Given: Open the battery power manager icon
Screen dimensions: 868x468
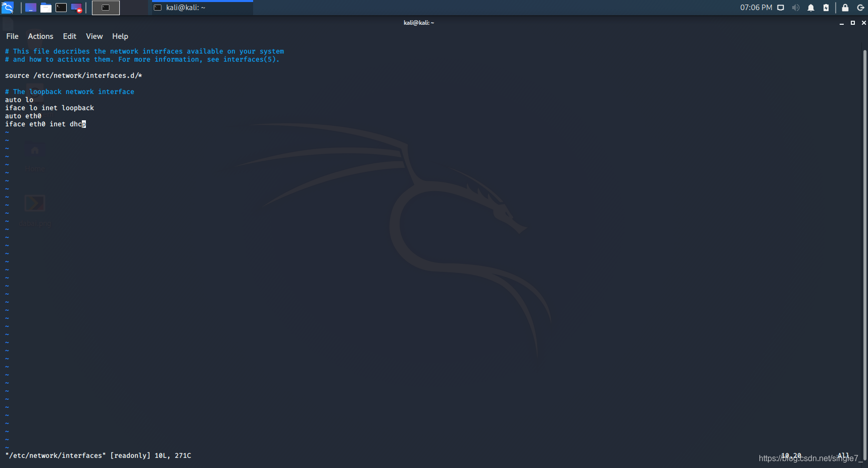Looking at the screenshot, I should pos(826,8).
